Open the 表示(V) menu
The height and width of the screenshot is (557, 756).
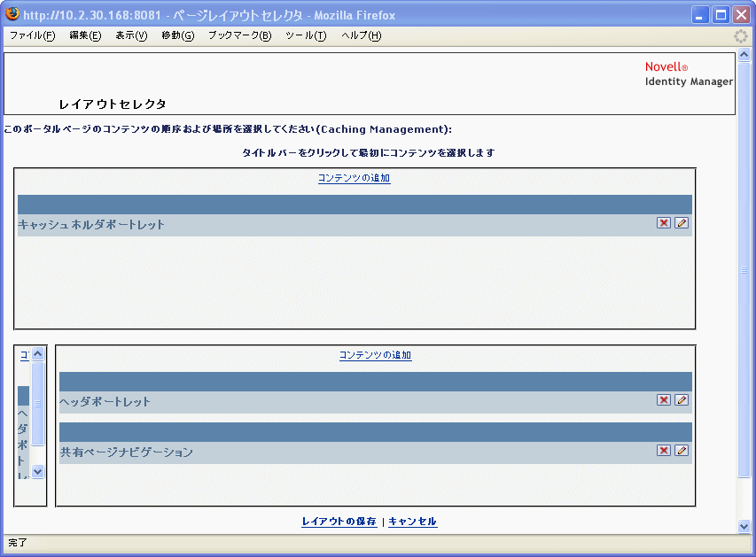[x=131, y=35]
